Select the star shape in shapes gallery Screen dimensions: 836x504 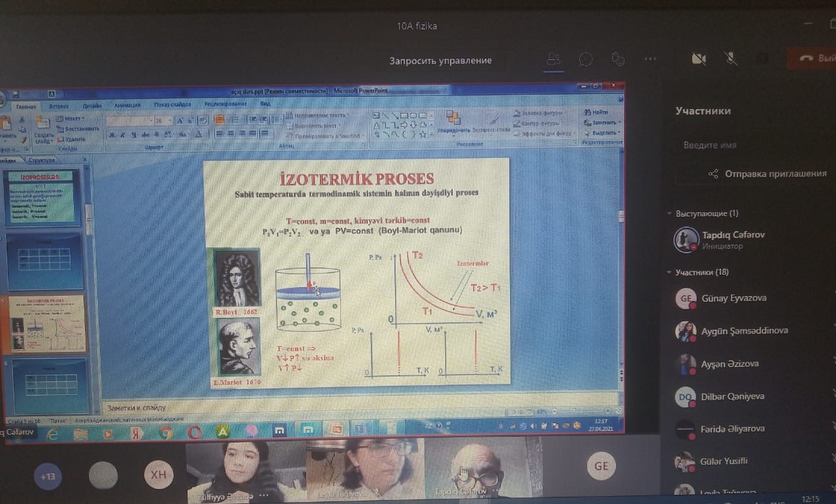(422, 134)
